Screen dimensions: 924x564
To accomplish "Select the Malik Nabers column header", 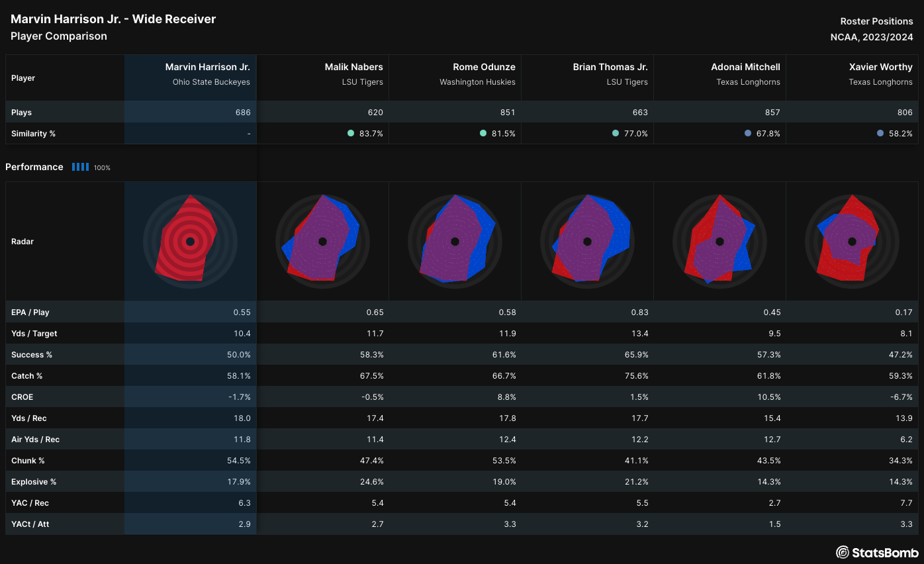I will coord(323,77).
